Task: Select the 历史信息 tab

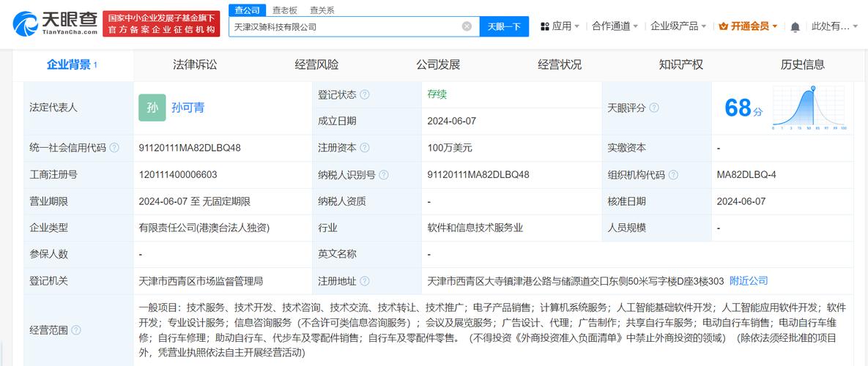Action: [803, 64]
